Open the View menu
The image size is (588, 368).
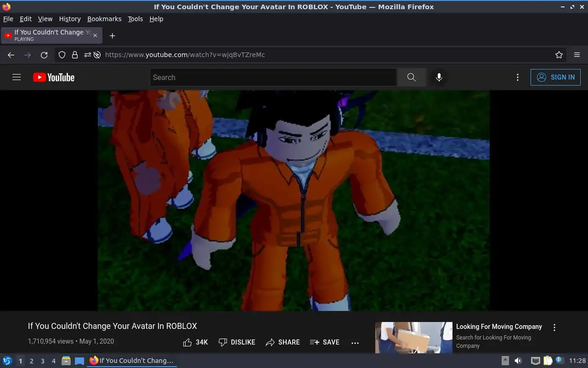45,19
